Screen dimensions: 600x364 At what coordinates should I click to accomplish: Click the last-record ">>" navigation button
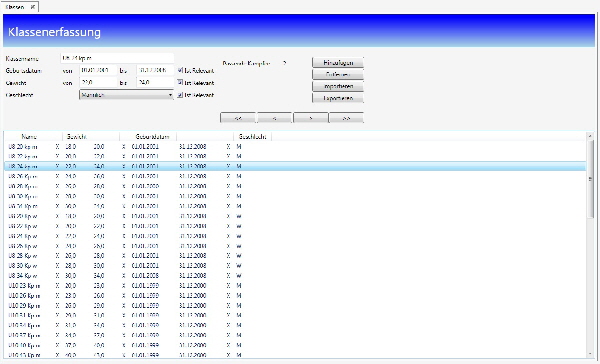tap(346, 118)
